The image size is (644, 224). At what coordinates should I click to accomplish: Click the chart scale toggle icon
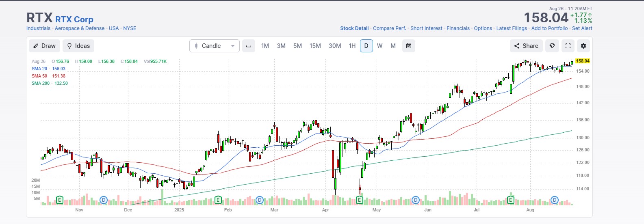[249, 46]
